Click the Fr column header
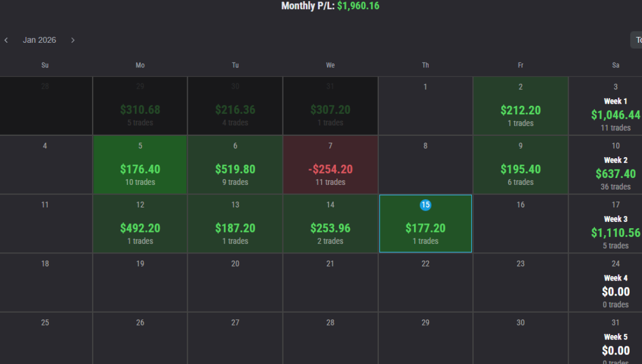Image resolution: width=642 pixels, height=364 pixels. click(x=521, y=65)
